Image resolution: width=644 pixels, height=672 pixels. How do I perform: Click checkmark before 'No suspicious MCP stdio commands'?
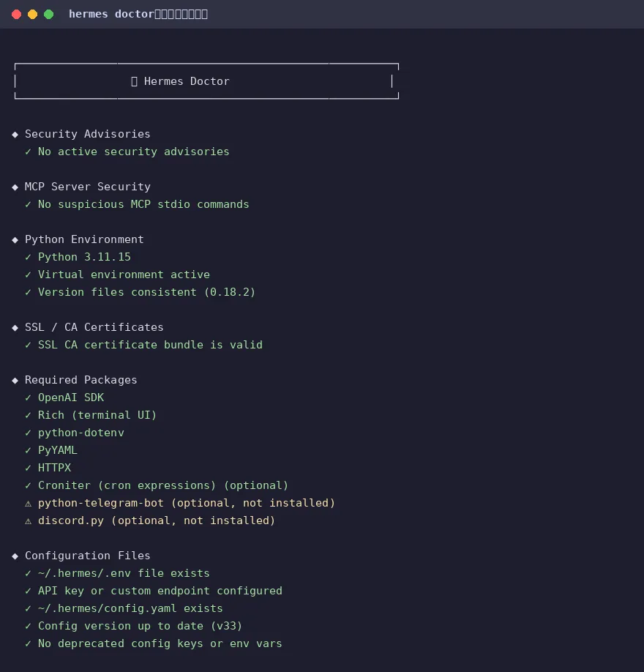(28, 204)
